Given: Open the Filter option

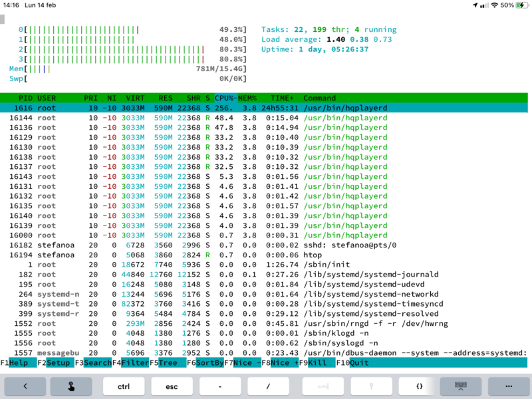Looking at the screenshot, I should [135, 363].
